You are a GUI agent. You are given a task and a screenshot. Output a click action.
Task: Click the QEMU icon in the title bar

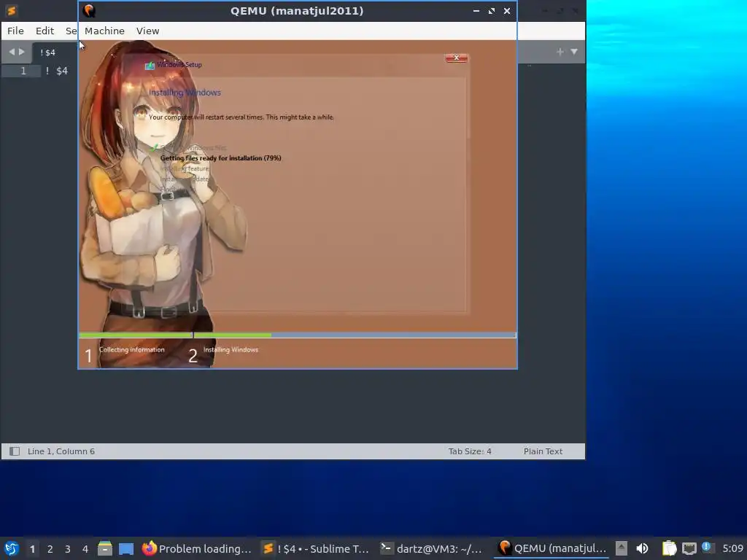[88, 10]
